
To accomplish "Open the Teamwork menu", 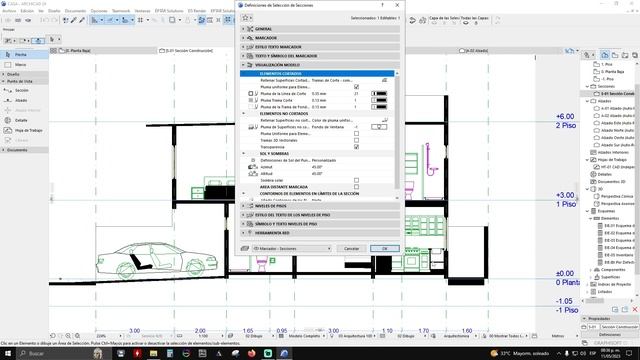I will [x=121, y=11].
